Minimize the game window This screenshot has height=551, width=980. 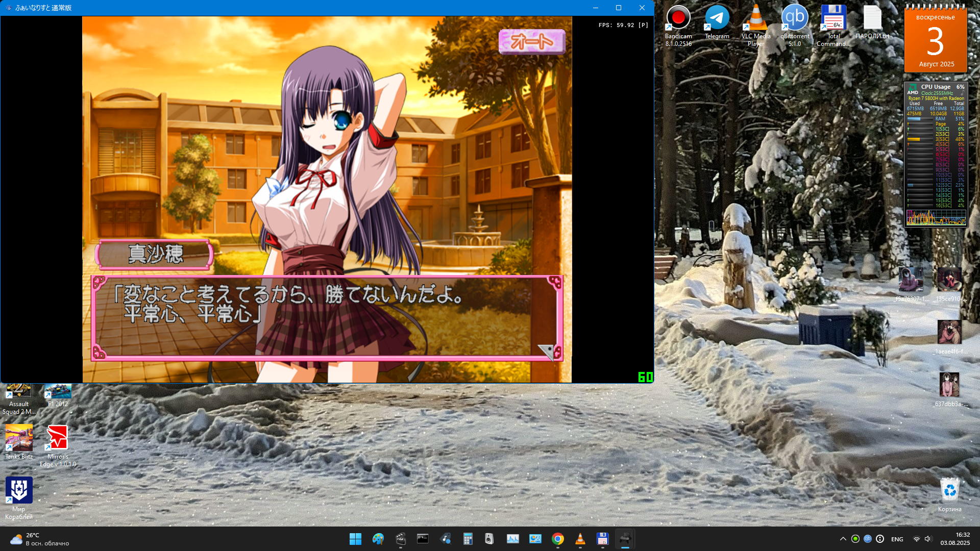pos(595,8)
